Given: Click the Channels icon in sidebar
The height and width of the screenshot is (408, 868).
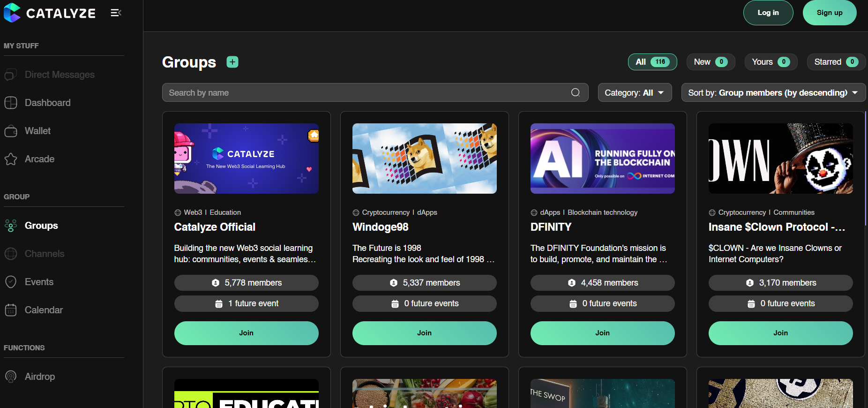Looking at the screenshot, I should 11,254.
